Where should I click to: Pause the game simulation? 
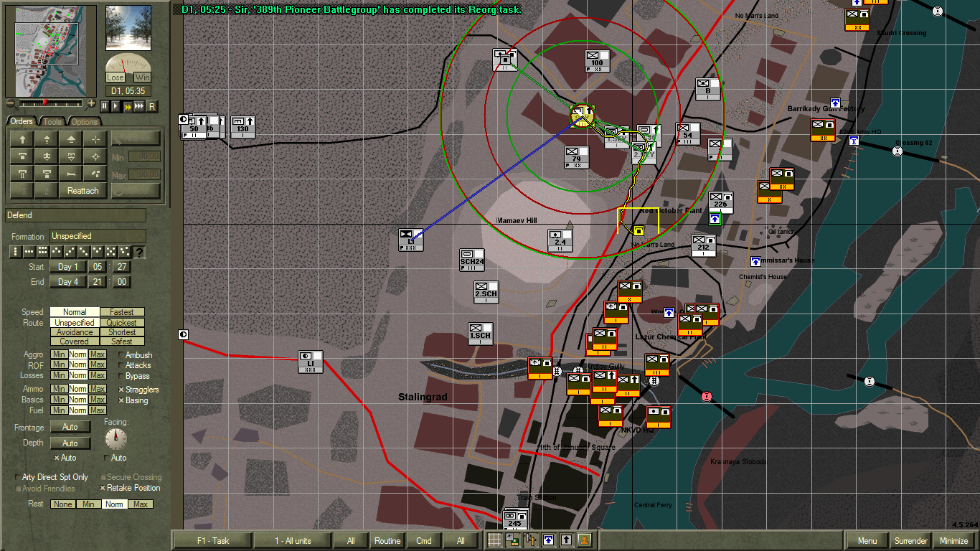tap(105, 106)
